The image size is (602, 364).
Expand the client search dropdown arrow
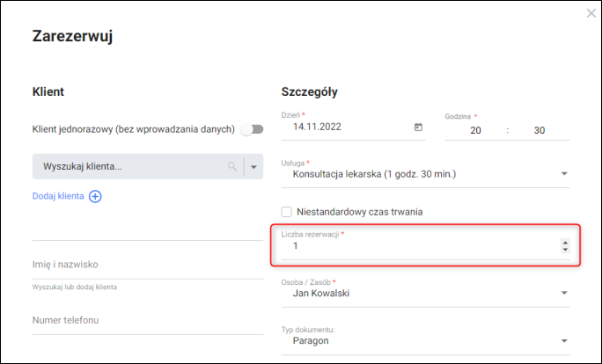[254, 166]
